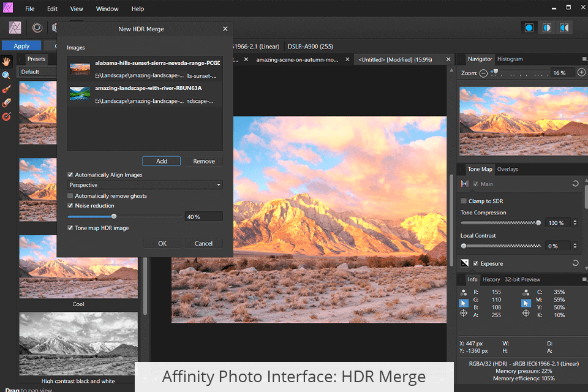Reset the Exposure adjustment with circular arrow icon
Viewport: 588px width, 392px height.
(575, 263)
